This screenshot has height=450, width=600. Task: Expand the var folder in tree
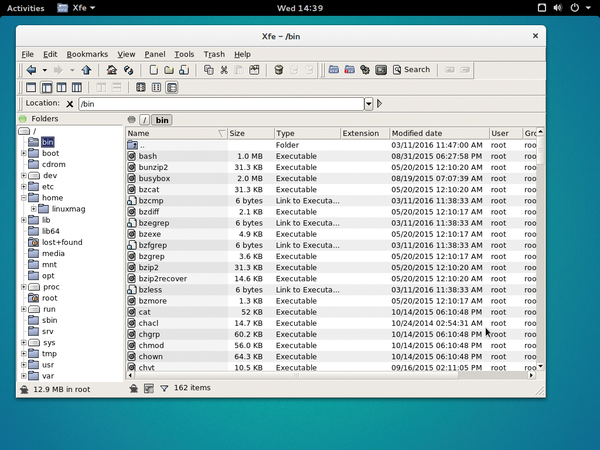click(x=24, y=376)
